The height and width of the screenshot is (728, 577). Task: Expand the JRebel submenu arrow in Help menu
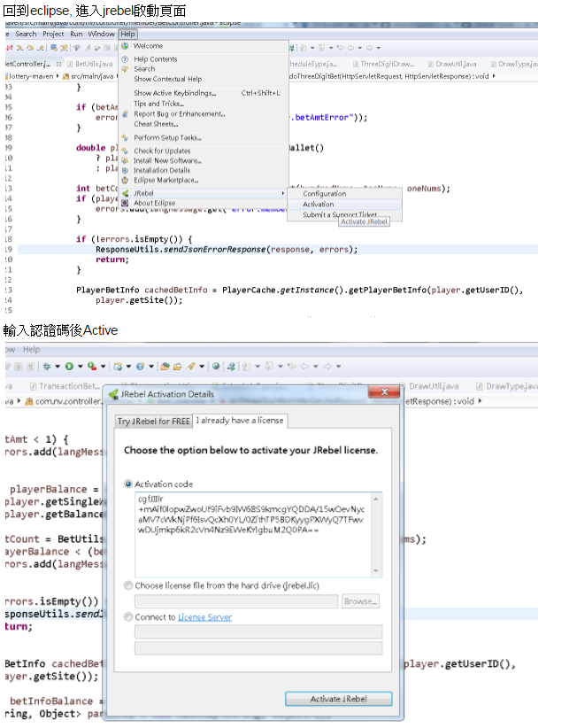tap(283, 193)
